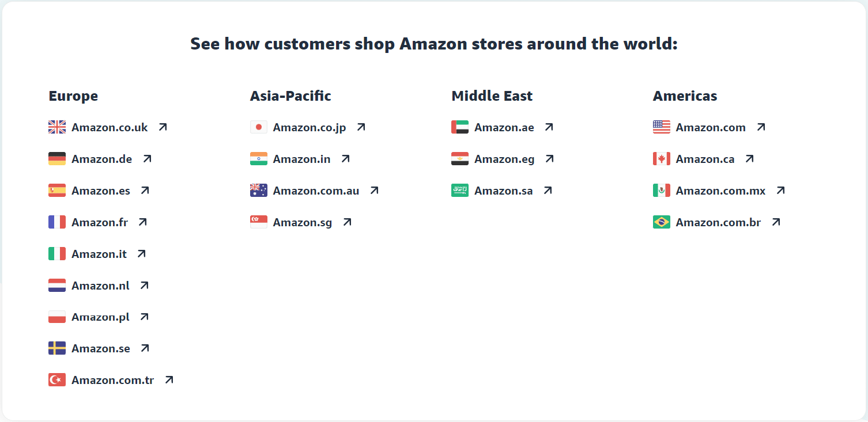The image size is (868, 422).
Task: Open the Amazon.es store link
Action: (101, 191)
